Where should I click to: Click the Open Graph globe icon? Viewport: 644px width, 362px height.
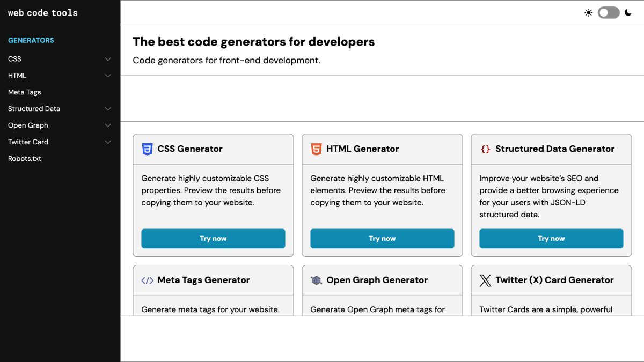[316, 280]
